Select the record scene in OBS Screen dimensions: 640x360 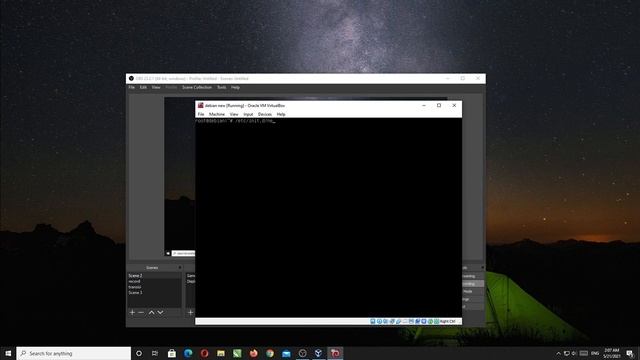(154, 281)
